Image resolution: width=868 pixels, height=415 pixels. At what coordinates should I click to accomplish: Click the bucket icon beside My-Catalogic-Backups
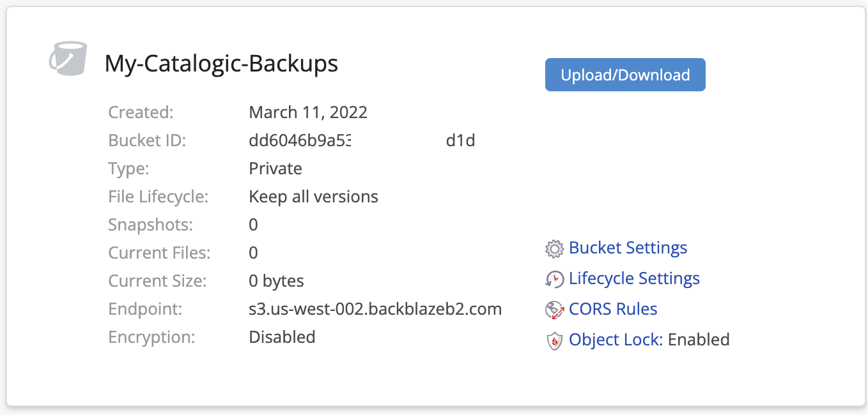pos(68,58)
